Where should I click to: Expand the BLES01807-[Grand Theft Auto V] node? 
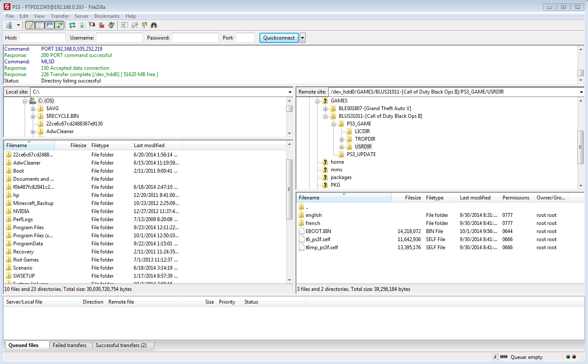click(325, 108)
